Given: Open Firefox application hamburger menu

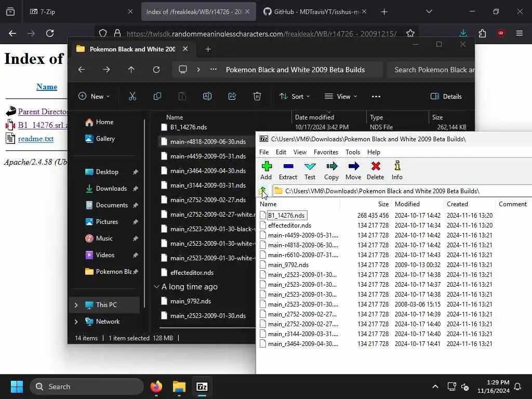Looking at the screenshot, I should [520, 33].
